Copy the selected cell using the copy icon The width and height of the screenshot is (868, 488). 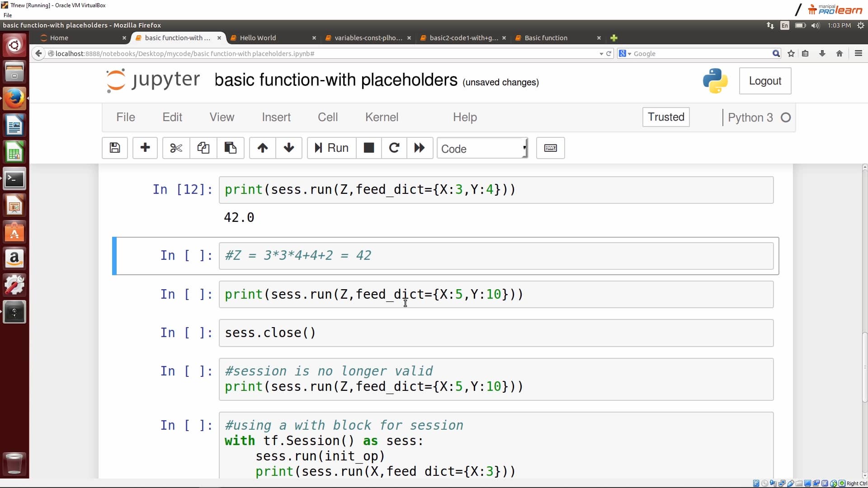pyautogui.click(x=203, y=148)
